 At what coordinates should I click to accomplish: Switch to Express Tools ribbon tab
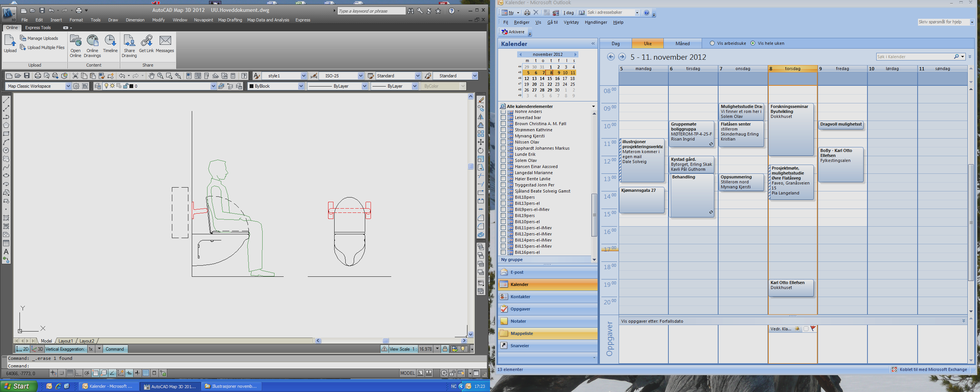[x=38, y=28]
